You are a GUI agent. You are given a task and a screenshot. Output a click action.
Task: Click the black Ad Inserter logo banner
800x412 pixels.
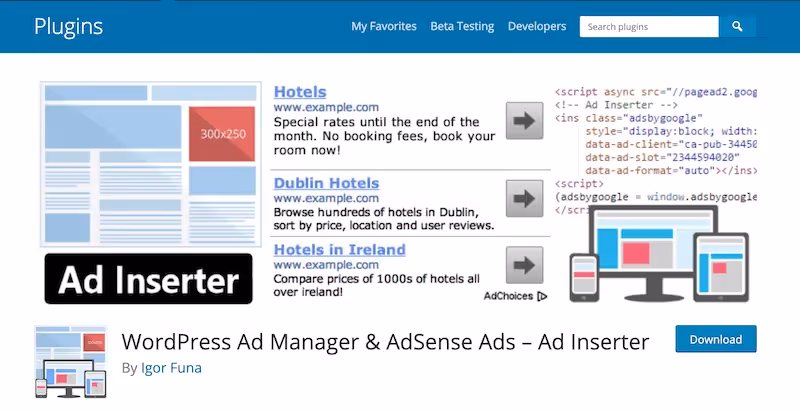coord(148,279)
